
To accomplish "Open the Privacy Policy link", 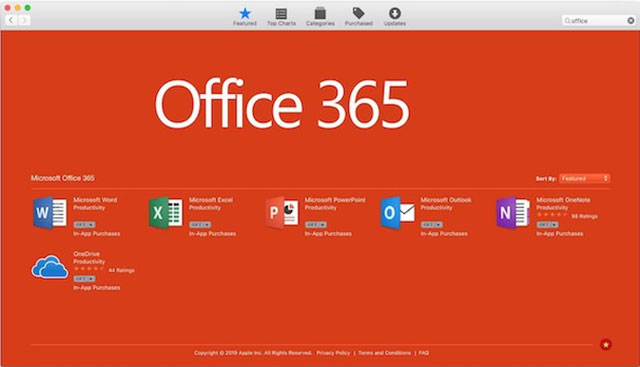I will pyautogui.click(x=333, y=353).
